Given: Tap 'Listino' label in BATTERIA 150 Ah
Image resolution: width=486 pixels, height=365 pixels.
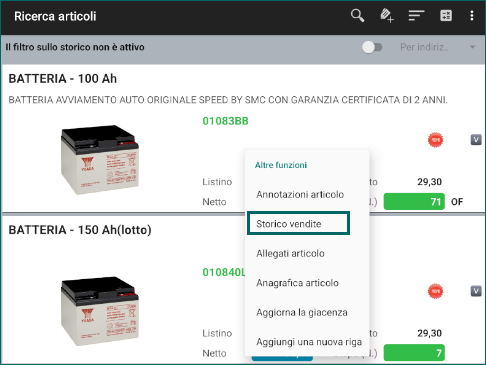Looking at the screenshot, I should [x=217, y=333].
